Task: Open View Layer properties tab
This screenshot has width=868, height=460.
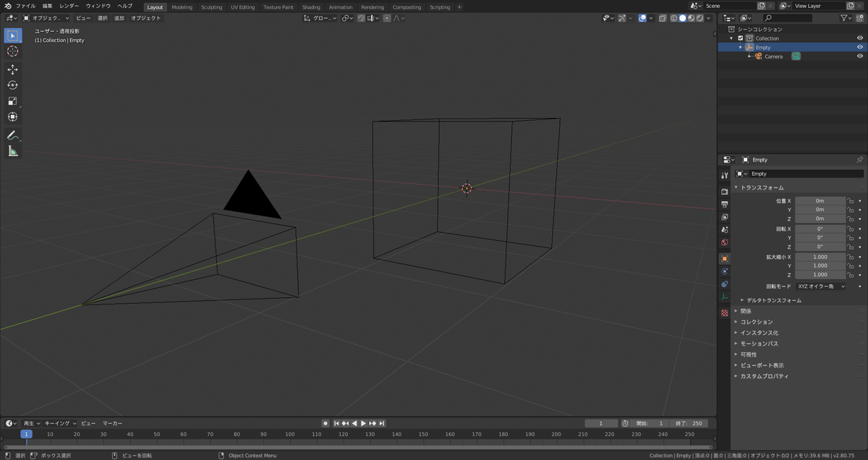Action: pyautogui.click(x=725, y=217)
